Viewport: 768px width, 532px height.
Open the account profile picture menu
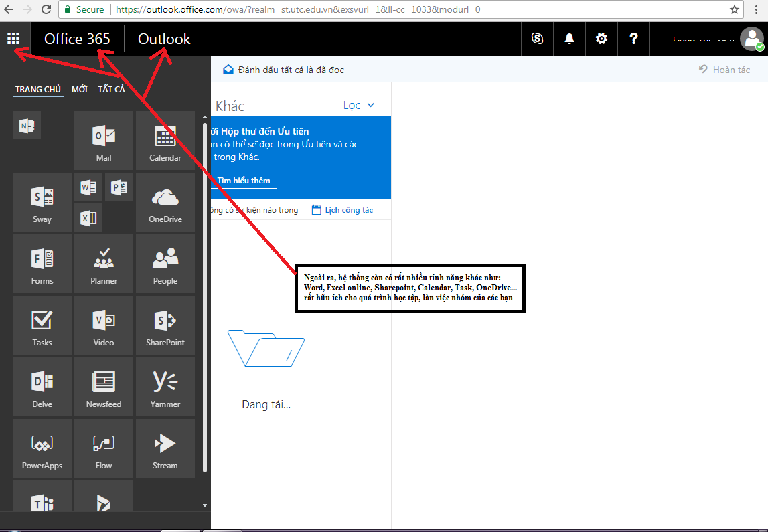[751, 39]
